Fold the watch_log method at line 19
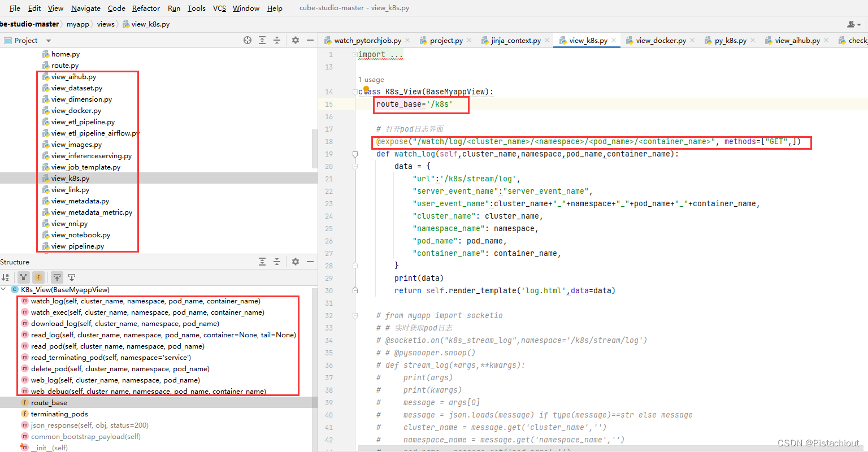This screenshot has width=868, height=452. click(355, 154)
